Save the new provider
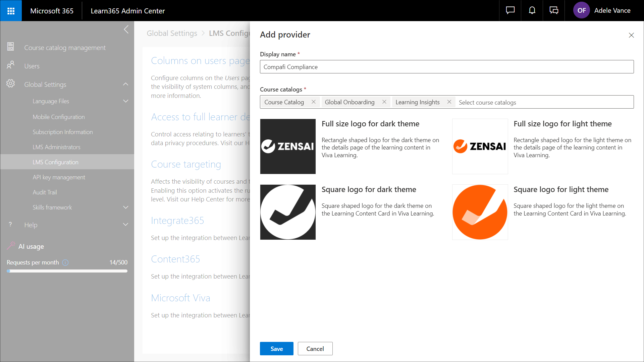The width and height of the screenshot is (644, 362). point(276,349)
